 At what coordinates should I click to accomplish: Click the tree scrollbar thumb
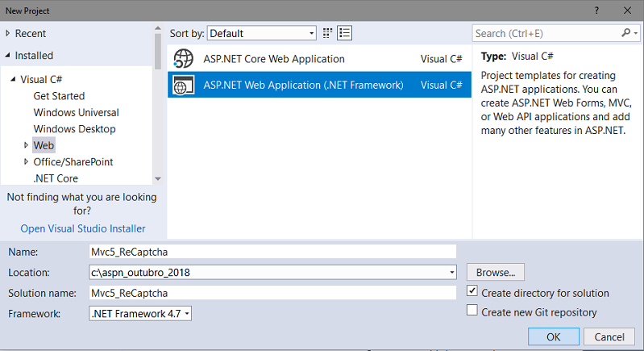158,52
